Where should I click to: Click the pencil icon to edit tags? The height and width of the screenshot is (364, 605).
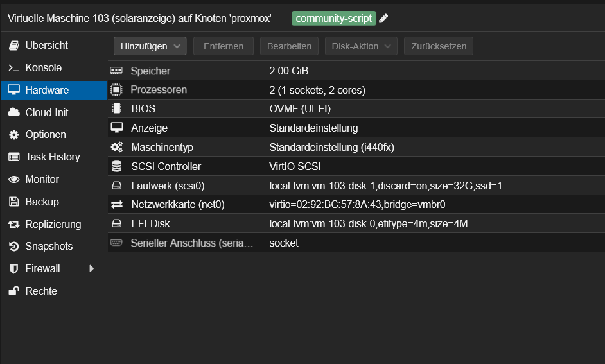pos(383,19)
